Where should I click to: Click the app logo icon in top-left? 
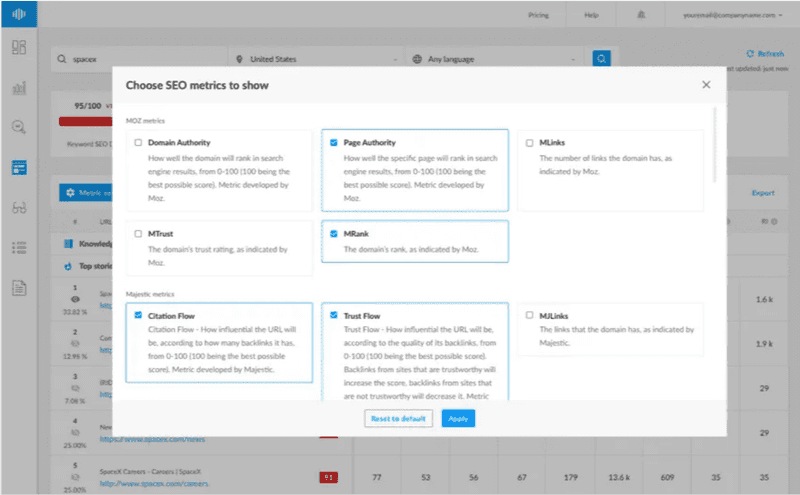[19, 14]
